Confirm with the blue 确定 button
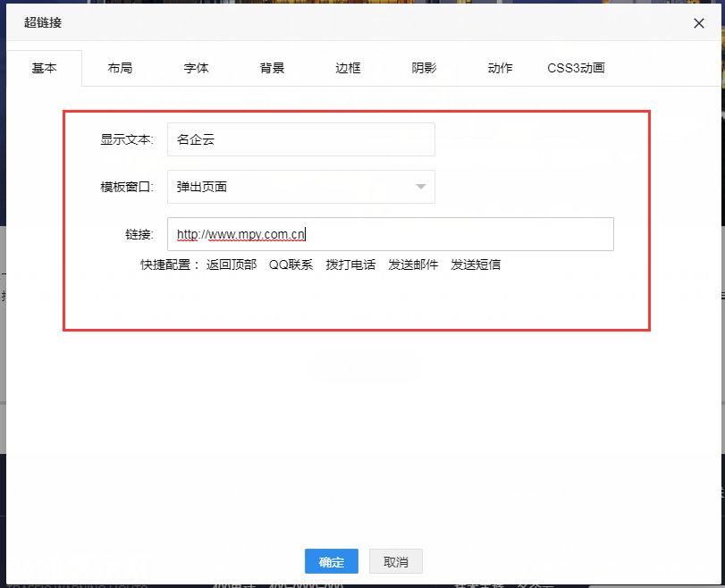The height and width of the screenshot is (588, 725). [331, 561]
